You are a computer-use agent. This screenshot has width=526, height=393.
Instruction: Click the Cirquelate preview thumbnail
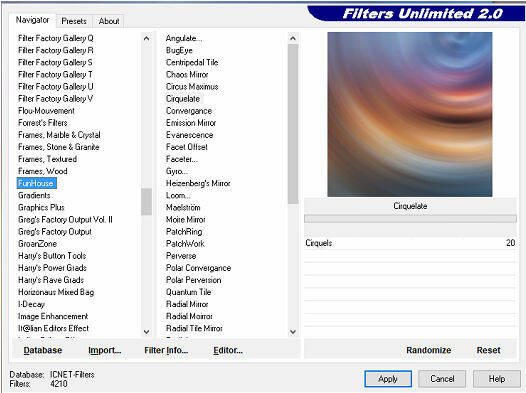[410, 114]
